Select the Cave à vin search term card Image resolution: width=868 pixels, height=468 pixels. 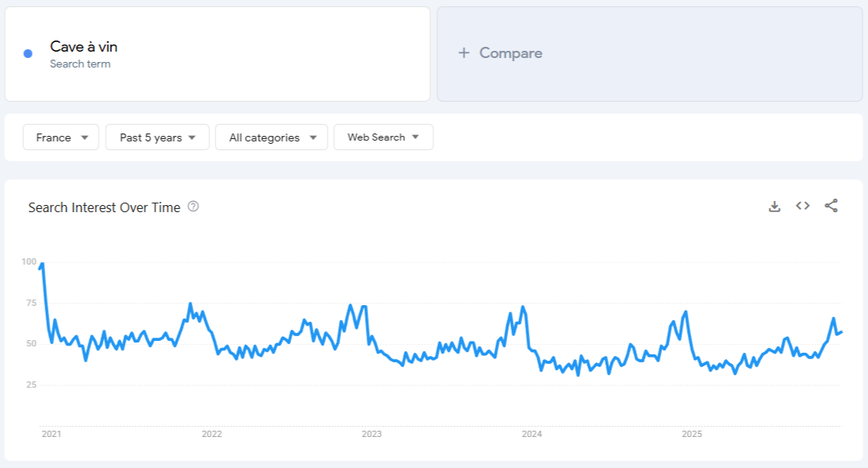[x=217, y=52]
